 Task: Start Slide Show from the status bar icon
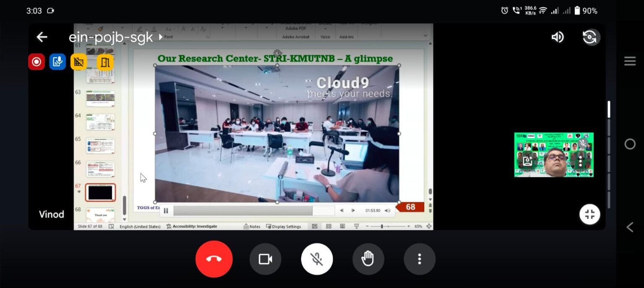(356, 226)
